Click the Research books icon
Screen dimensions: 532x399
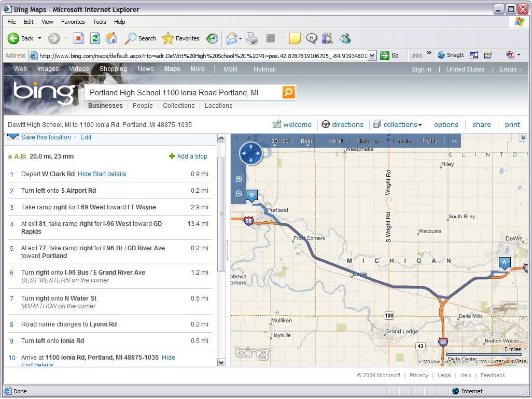pos(327,38)
